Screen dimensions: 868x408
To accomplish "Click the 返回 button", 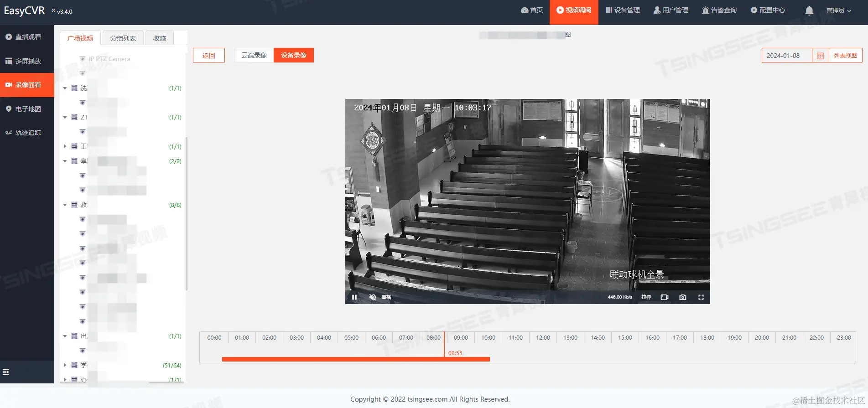I will [x=209, y=55].
